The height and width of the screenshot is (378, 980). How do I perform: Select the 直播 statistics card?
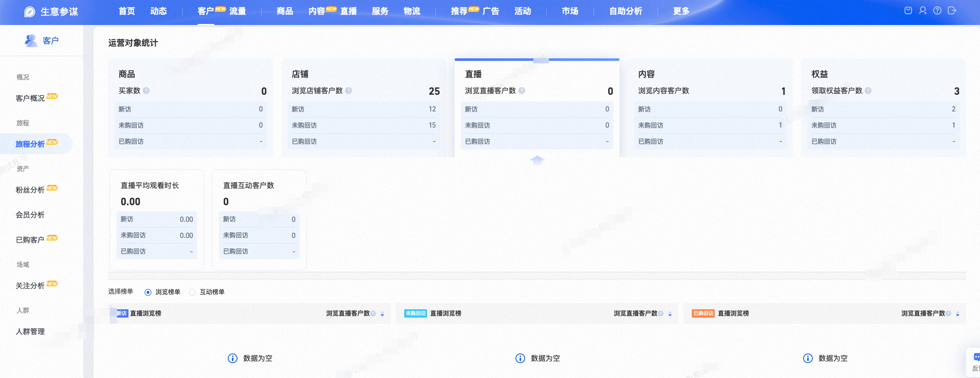click(537, 108)
